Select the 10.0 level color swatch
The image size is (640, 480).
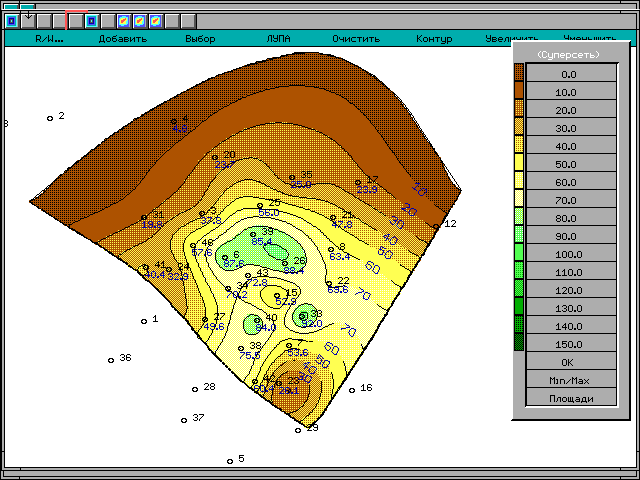[519, 91]
